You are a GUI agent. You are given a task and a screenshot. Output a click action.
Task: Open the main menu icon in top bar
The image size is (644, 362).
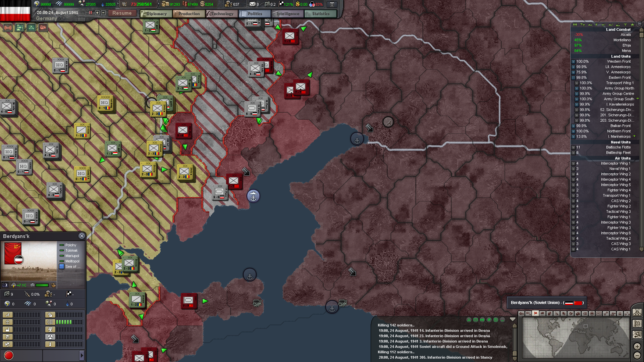[332, 4]
